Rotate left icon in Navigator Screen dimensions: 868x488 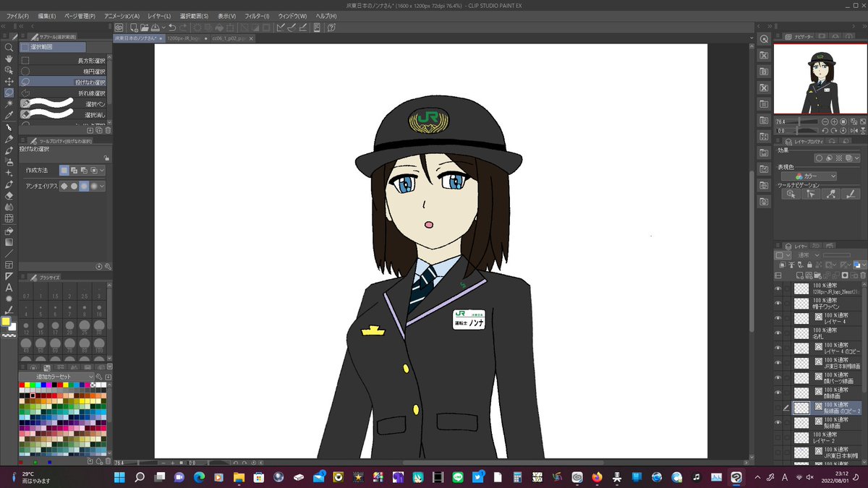point(825,131)
